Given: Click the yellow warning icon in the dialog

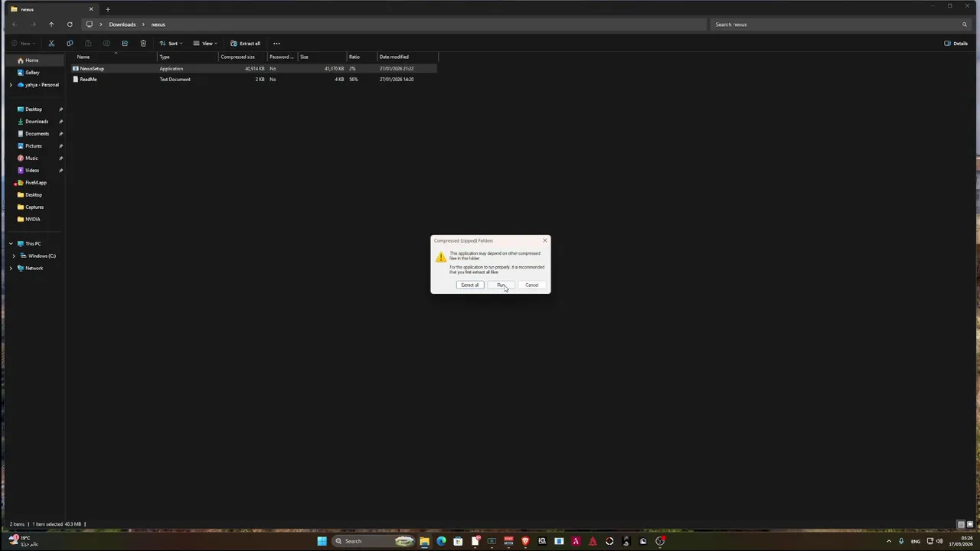Looking at the screenshot, I should (441, 257).
